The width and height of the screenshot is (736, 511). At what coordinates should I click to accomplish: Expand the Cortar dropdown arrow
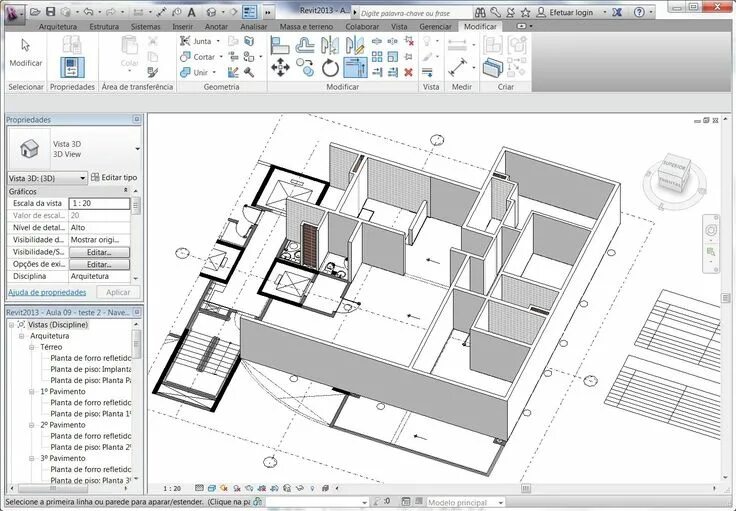coord(221,57)
